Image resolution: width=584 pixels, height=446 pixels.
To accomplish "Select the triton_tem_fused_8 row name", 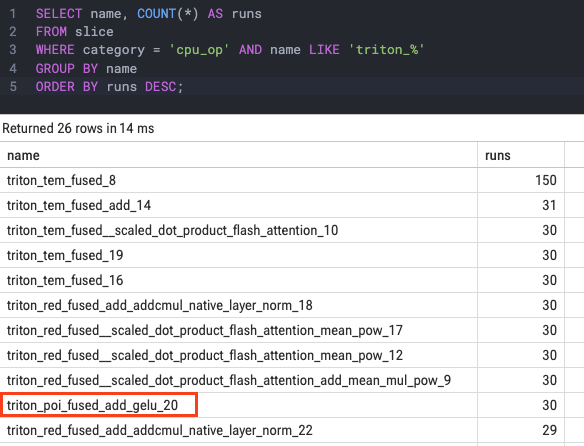I will click(x=61, y=180).
